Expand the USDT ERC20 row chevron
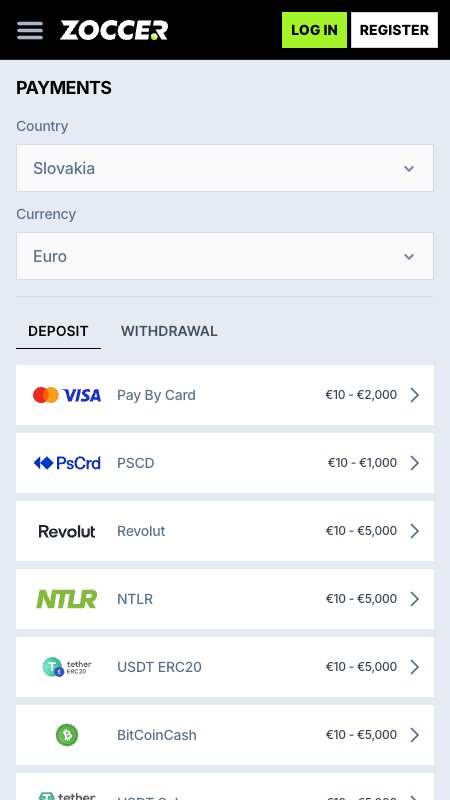This screenshot has width=450, height=800. click(x=415, y=667)
